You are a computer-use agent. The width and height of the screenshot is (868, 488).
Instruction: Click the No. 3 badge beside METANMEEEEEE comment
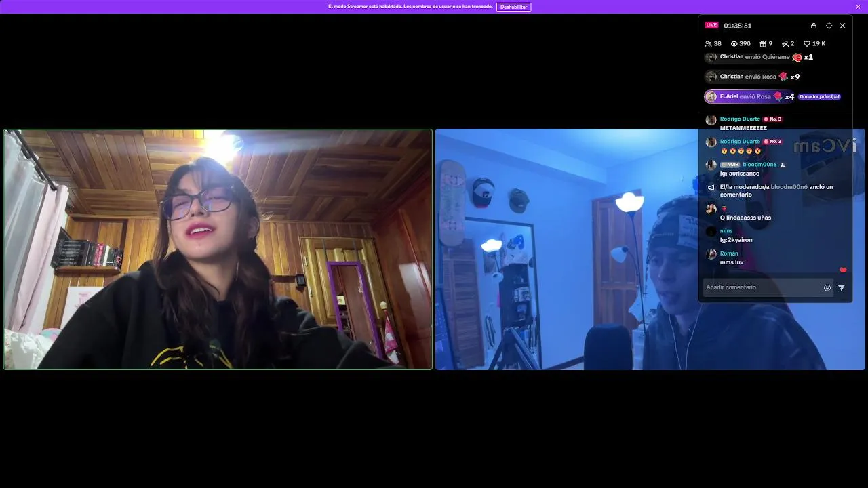772,119
